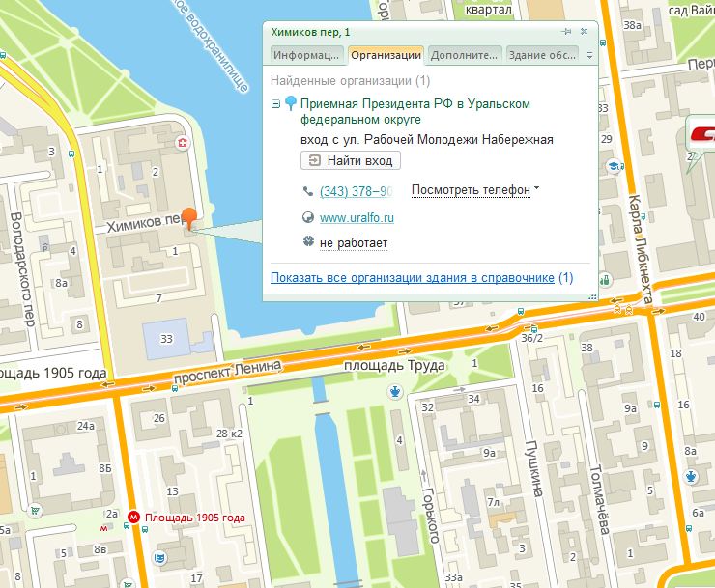Click the Найти вход button
715x588 pixels.
click(x=351, y=160)
